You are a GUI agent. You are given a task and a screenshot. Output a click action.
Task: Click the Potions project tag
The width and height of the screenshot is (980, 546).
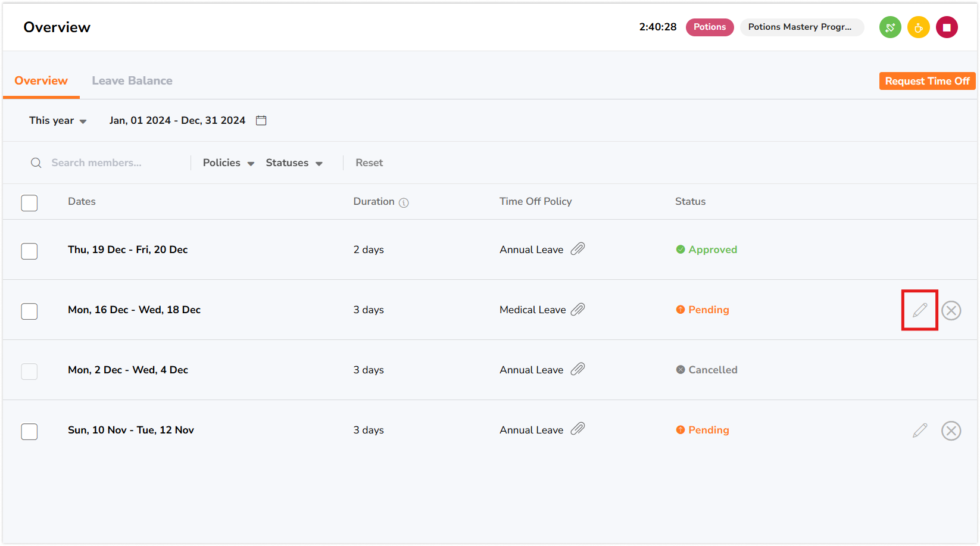[x=710, y=27]
